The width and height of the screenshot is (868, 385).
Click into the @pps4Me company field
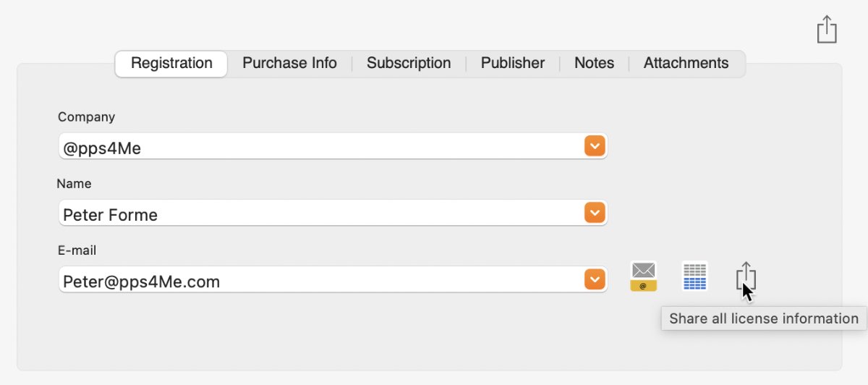(x=333, y=147)
